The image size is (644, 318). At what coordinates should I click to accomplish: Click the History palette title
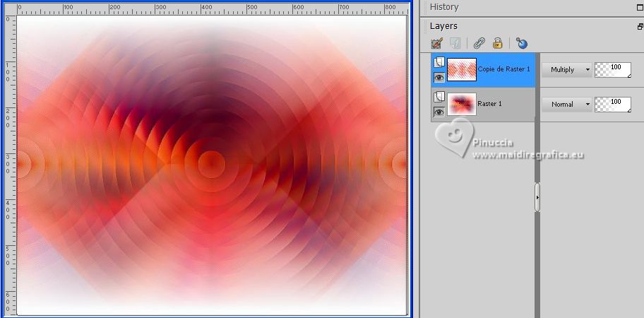pos(444,7)
